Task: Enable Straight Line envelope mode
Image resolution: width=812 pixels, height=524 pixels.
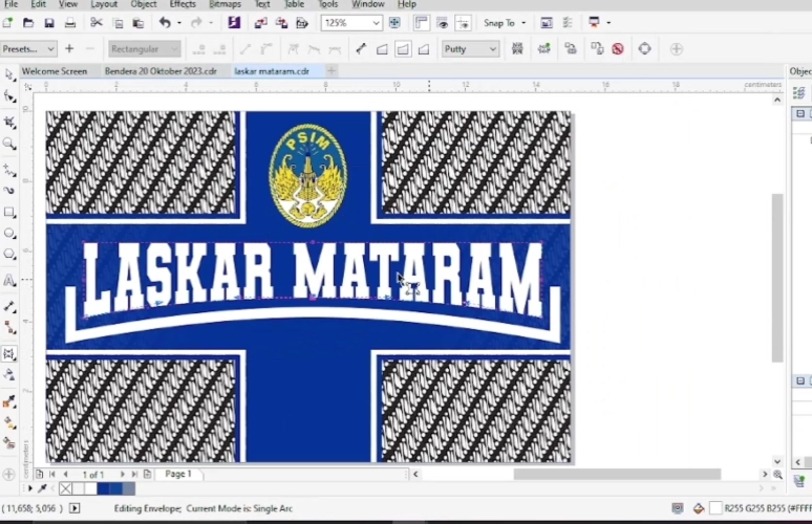Action: coord(382,49)
